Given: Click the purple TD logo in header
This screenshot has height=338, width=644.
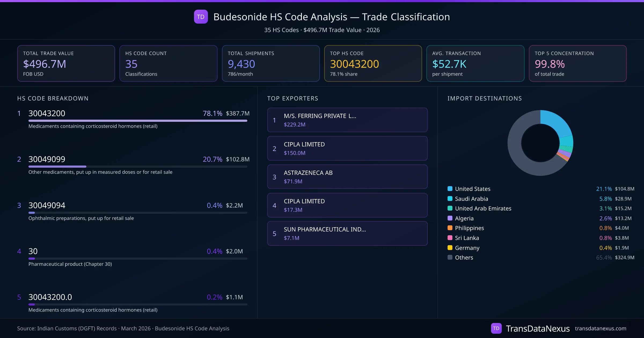Looking at the screenshot, I should click(x=201, y=17).
